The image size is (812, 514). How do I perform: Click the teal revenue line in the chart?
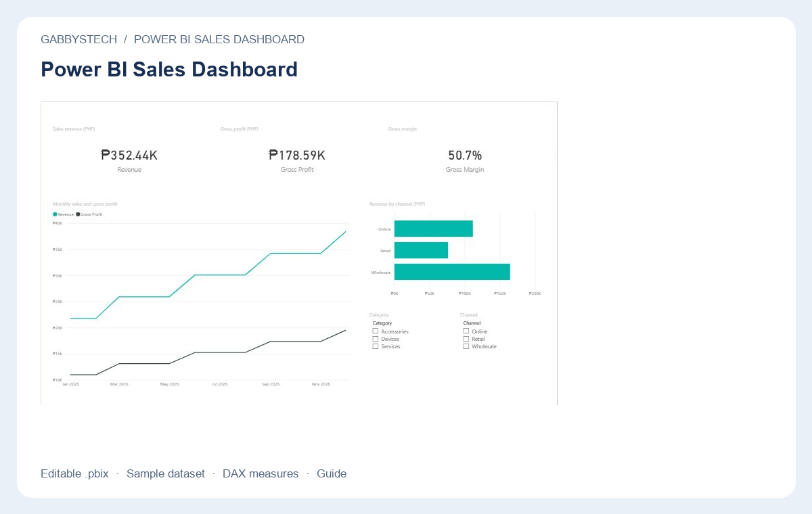tap(220, 275)
